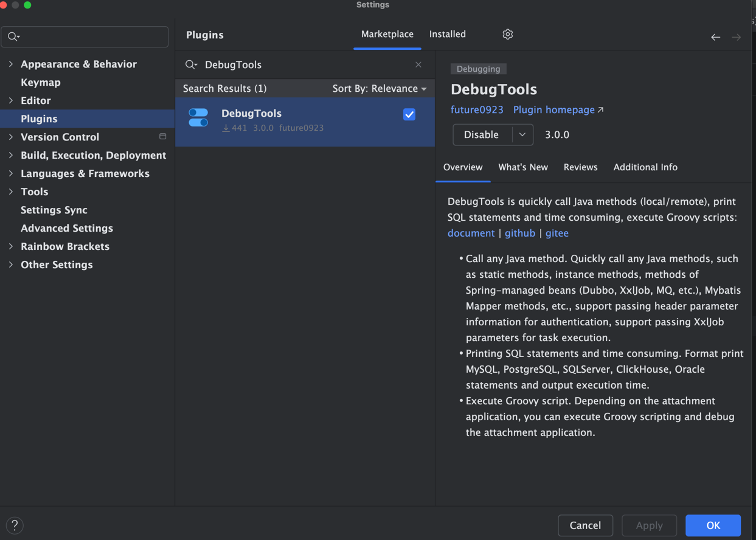Expand Appearance & Behavior section
This screenshot has height=540, width=756.
click(x=11, y=64)
